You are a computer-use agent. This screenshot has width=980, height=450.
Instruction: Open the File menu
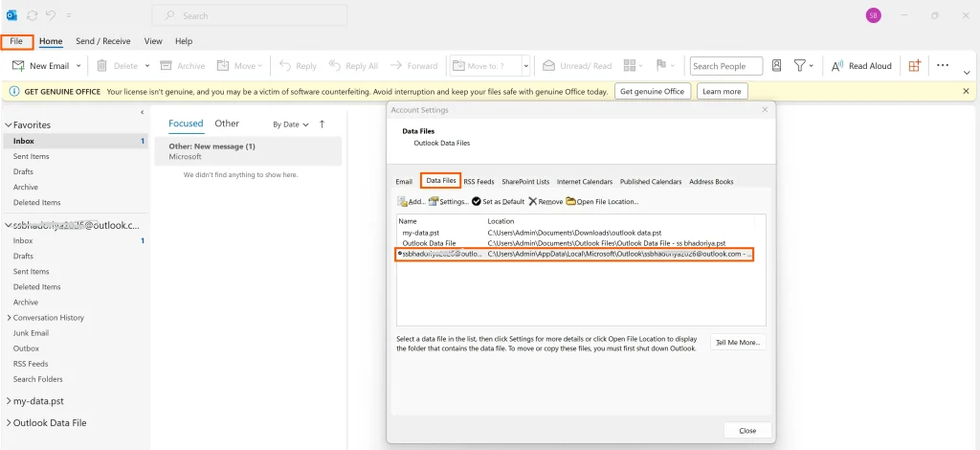pos(16,41)
